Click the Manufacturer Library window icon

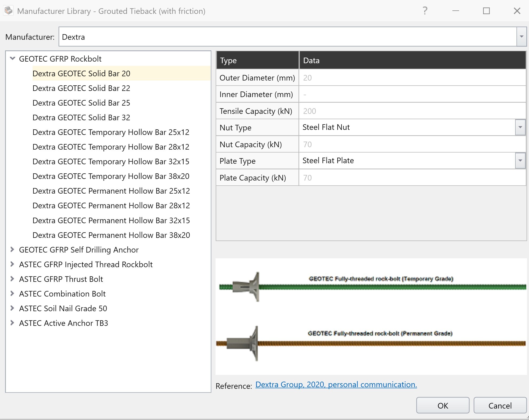click(9, 11)
